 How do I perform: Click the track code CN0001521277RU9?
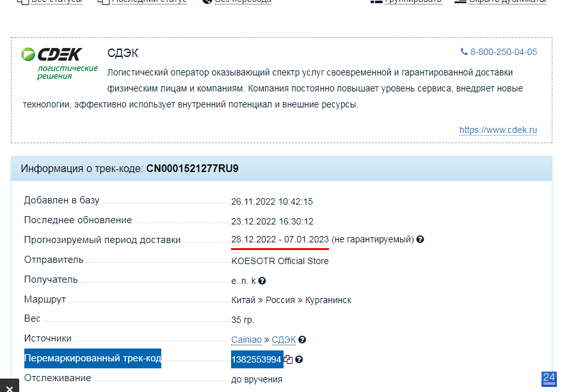[x=193, y=169]
